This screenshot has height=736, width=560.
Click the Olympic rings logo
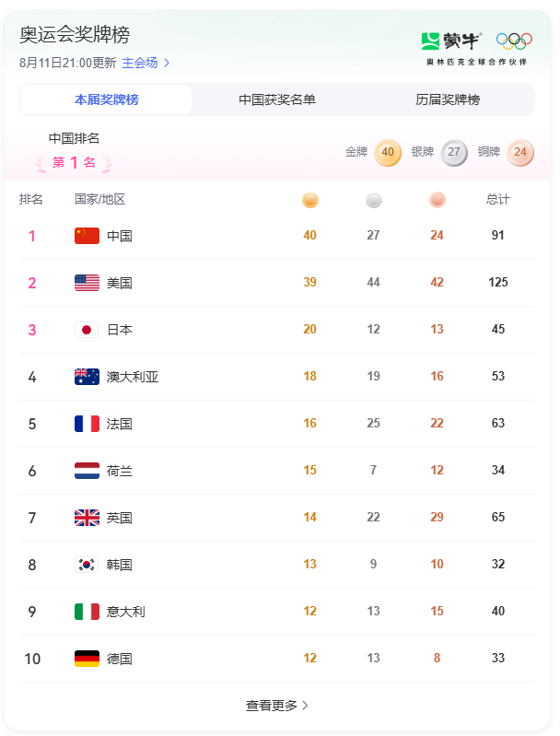pos(514,41)
